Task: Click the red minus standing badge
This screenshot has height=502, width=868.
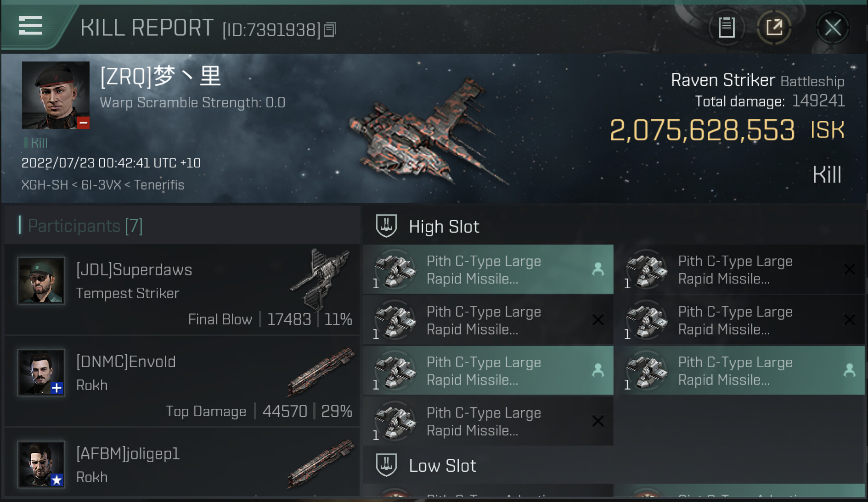Action: pos(83,123)
